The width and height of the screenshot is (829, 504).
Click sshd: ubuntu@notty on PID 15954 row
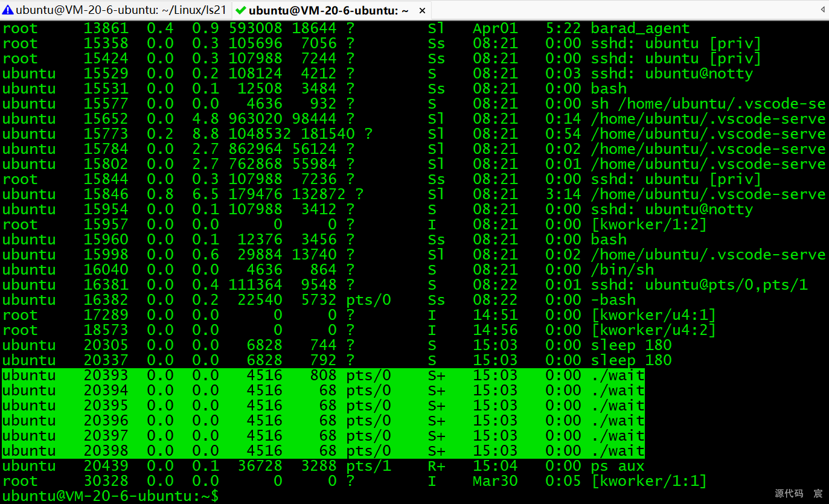coord(672,209)
